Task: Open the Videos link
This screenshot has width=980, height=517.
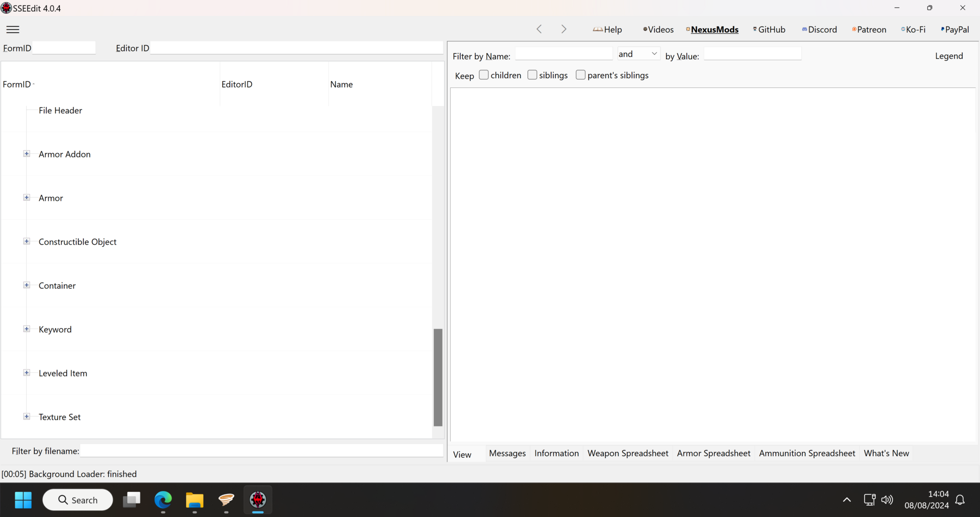Action: click(x=658, y=30)
